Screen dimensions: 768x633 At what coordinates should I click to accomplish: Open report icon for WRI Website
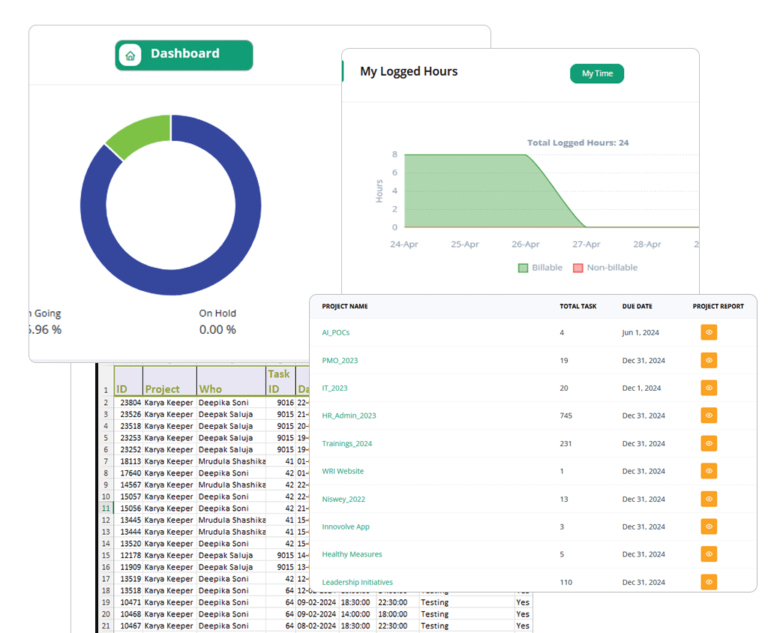(x=708, y=471)
